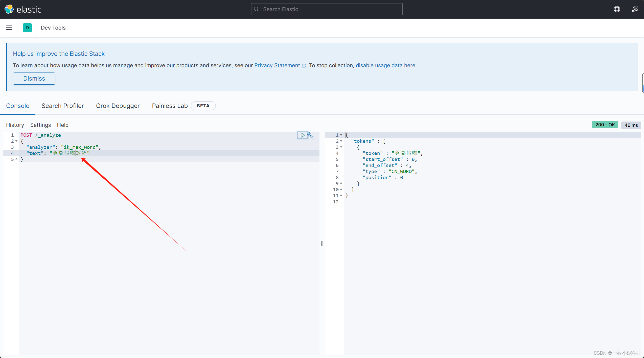Screen dimensions: 644x358
Task: Collapse the response root object on line 1
Action: 341,135
